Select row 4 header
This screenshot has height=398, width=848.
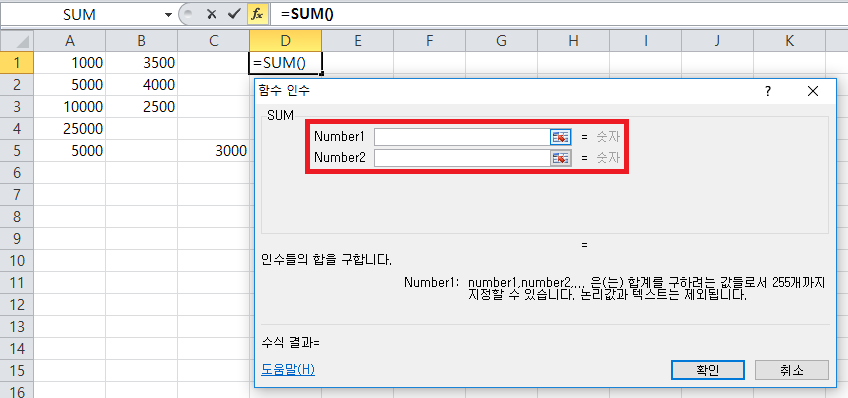click(x=17, y=129)
